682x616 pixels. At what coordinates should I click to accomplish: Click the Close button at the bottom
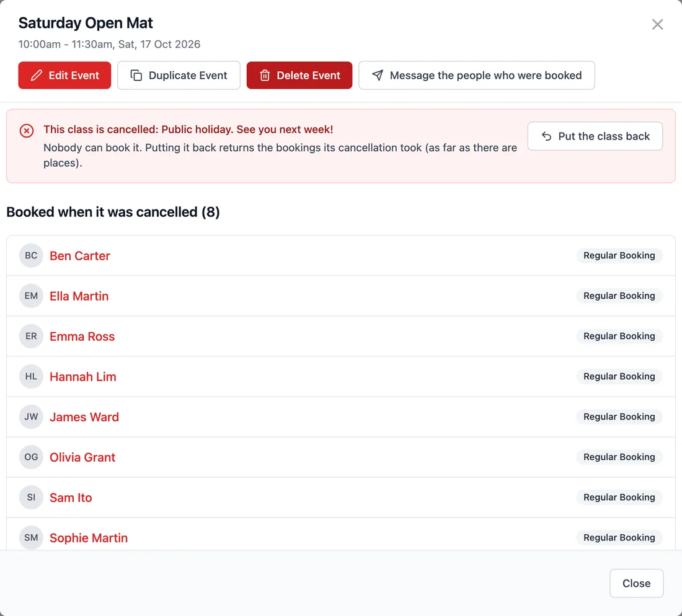point(636,583)
